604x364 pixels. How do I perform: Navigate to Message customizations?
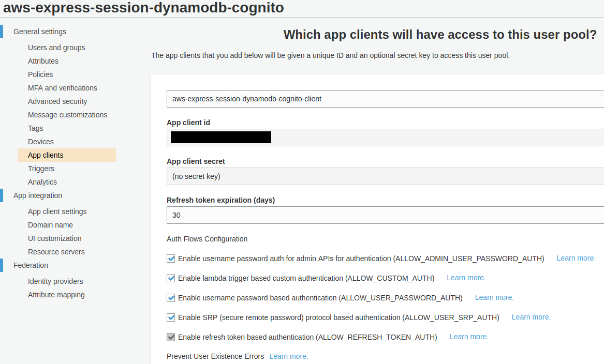pos(67,115)
